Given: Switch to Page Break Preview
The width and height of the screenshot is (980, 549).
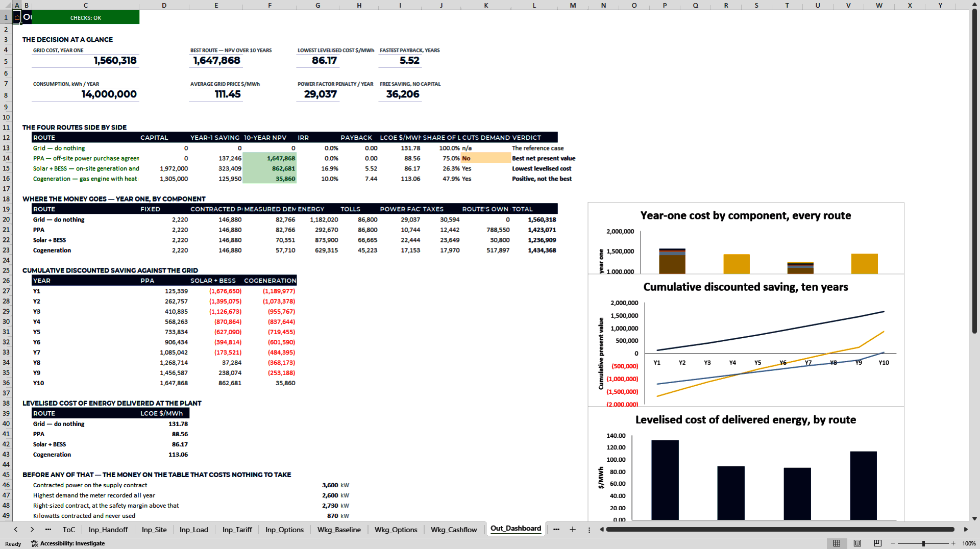Looking at the screenshot, I should point(877,543).
